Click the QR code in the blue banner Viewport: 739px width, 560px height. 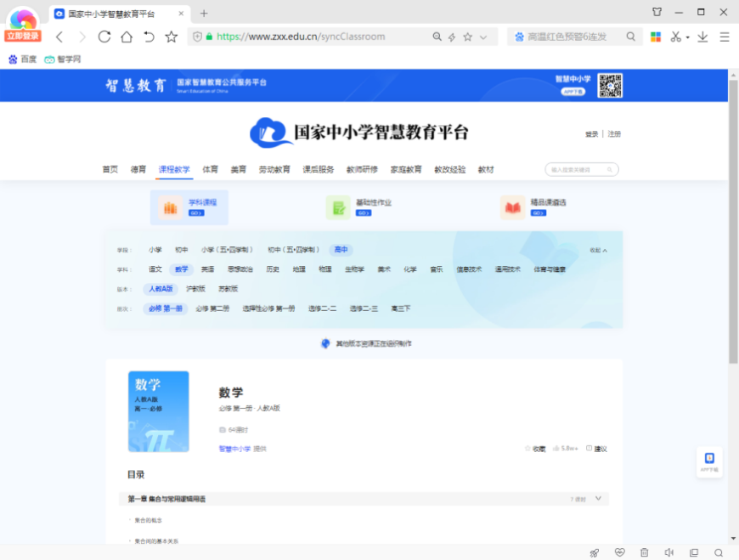tap(610, 85)
